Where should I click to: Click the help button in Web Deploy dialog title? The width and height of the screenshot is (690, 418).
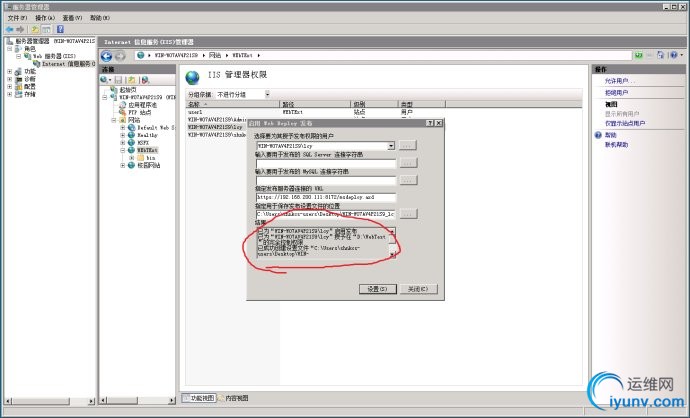[x=430, y=123]
